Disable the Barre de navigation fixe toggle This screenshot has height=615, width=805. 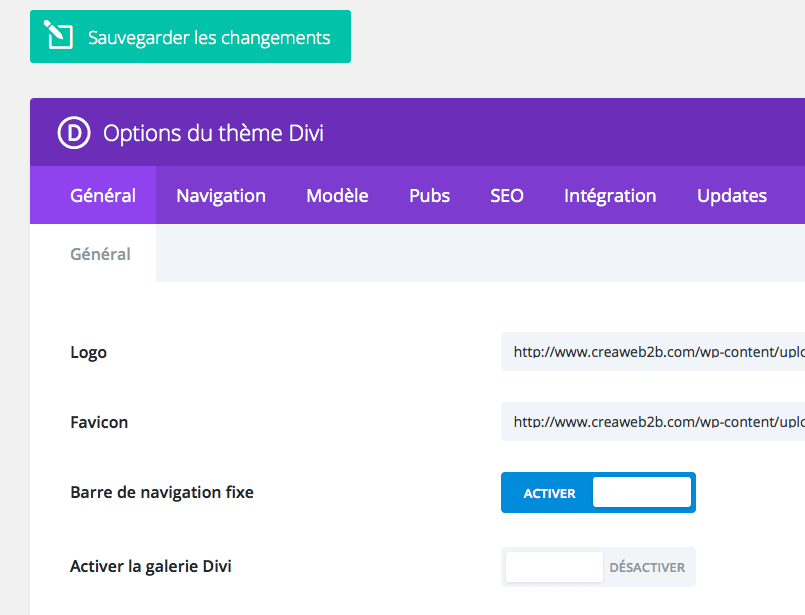pyautogui.click(x=598, y=492)
